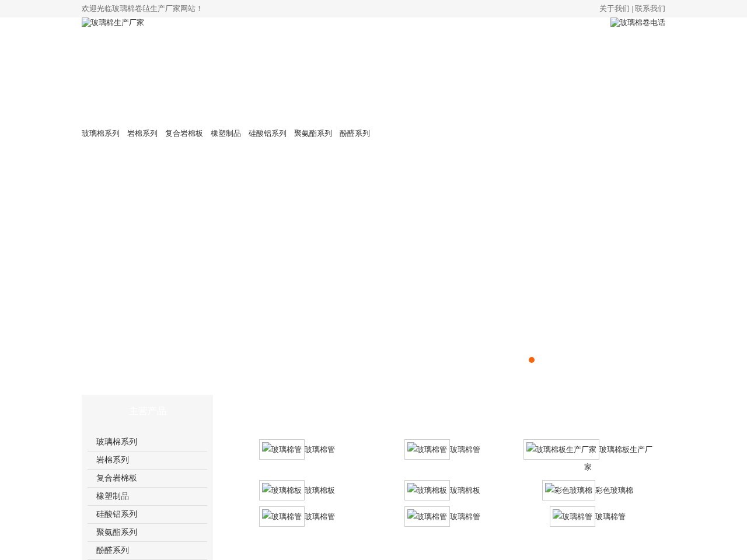Open 聚氨酯系列 in the 主营产品 sidebar list
Viewport: 747px width, 560px height.
[147, 533]
